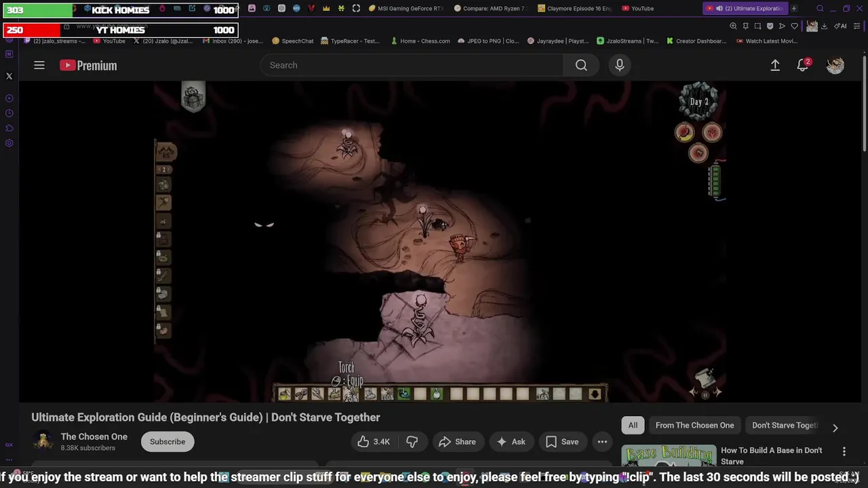
Task: Switch to Compare: AMD Ryzen 7 tab
Action: click(x=490, y=9)
